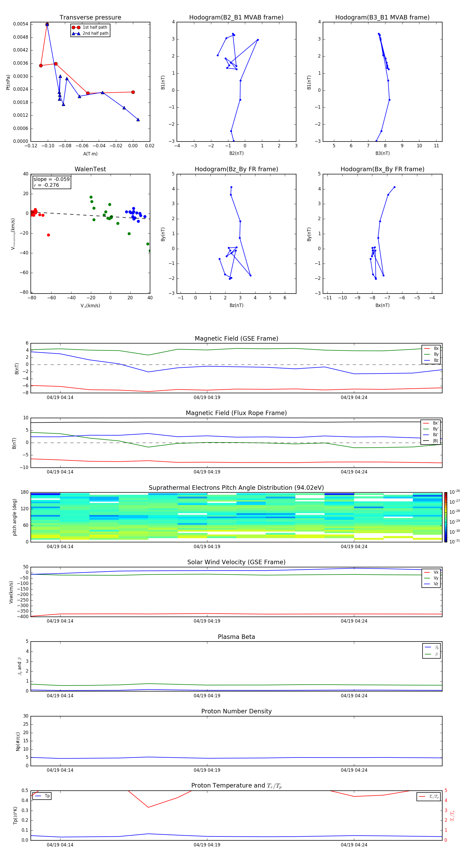Select the β entry in Plasma Beta legend
The height and width of the screenshot is (868, 473).
pyautogui.click(x=431, y=654)
